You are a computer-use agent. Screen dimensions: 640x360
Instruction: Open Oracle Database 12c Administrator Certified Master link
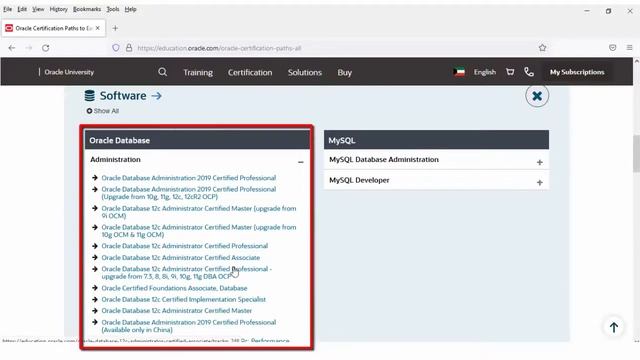[176, 311]
